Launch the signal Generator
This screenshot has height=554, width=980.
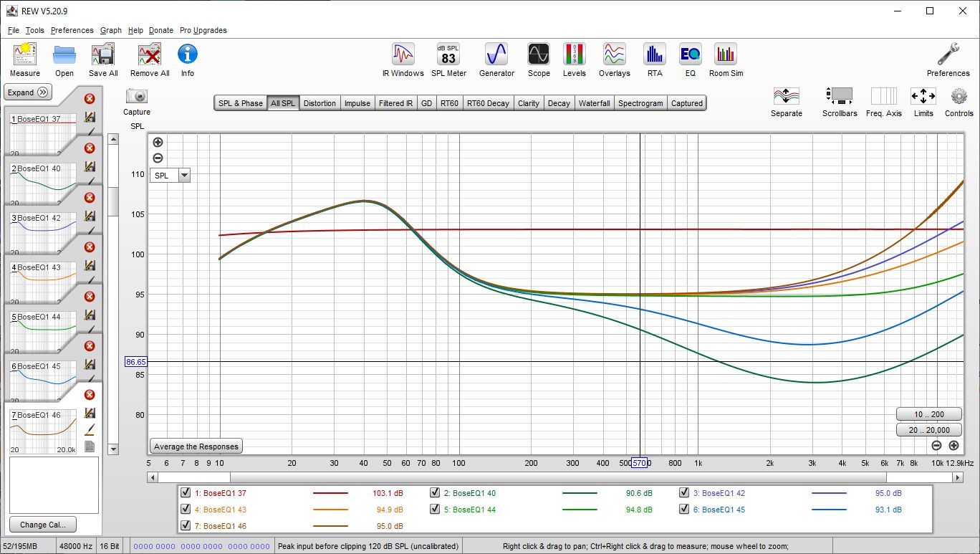coord(496,54)
